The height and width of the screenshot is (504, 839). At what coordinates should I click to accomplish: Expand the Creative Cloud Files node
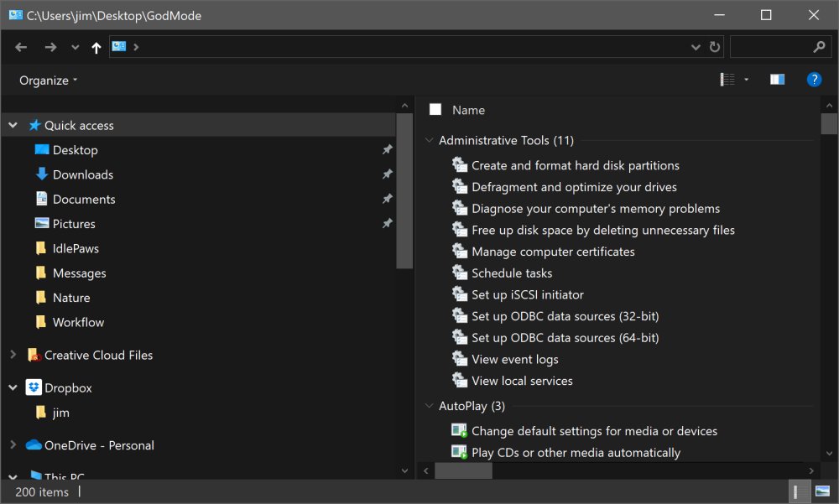(13, 356)
